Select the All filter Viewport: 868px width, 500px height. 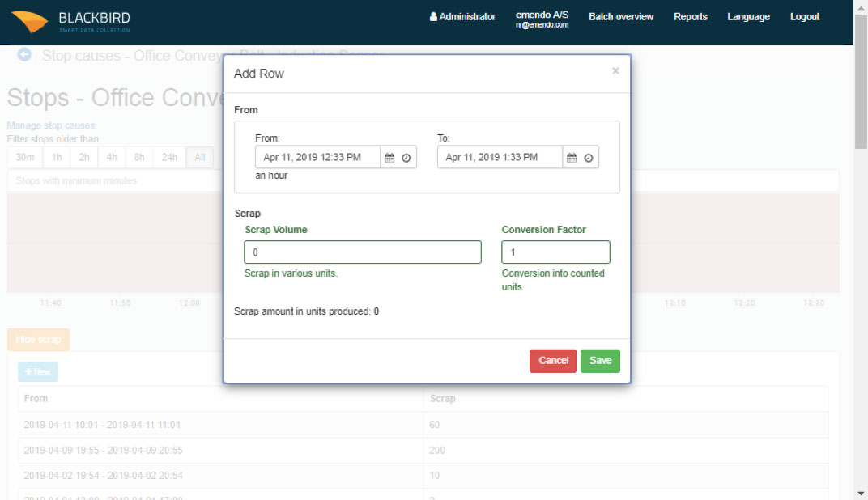[x=200, y=158]
